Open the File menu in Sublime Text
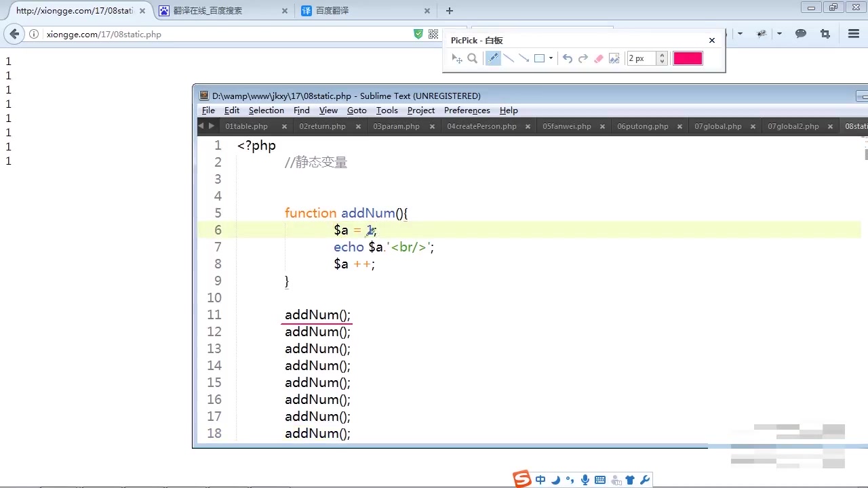The image size is (868, 488). [208, 110]
